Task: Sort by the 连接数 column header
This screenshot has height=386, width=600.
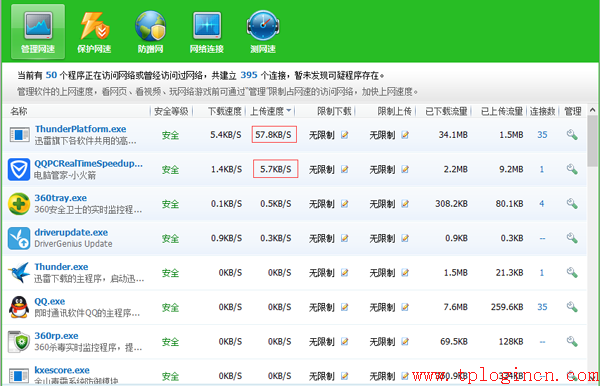Action: pos(542,111)
